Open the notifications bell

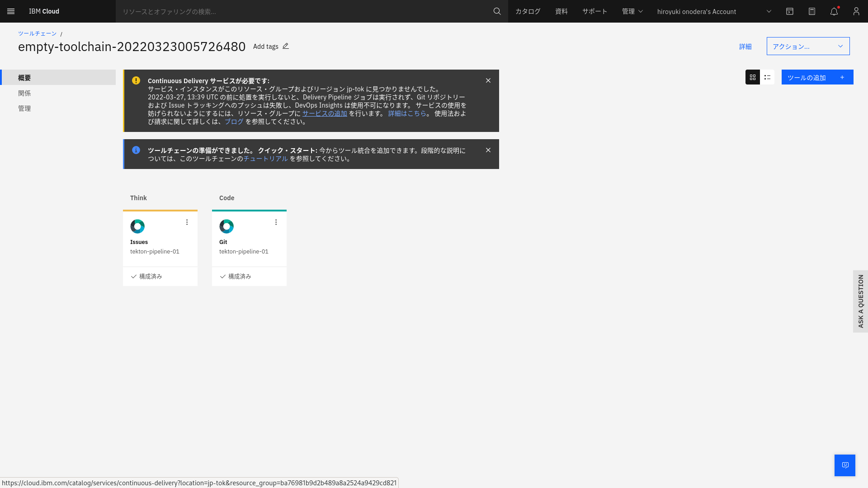(x=834, y=11)
